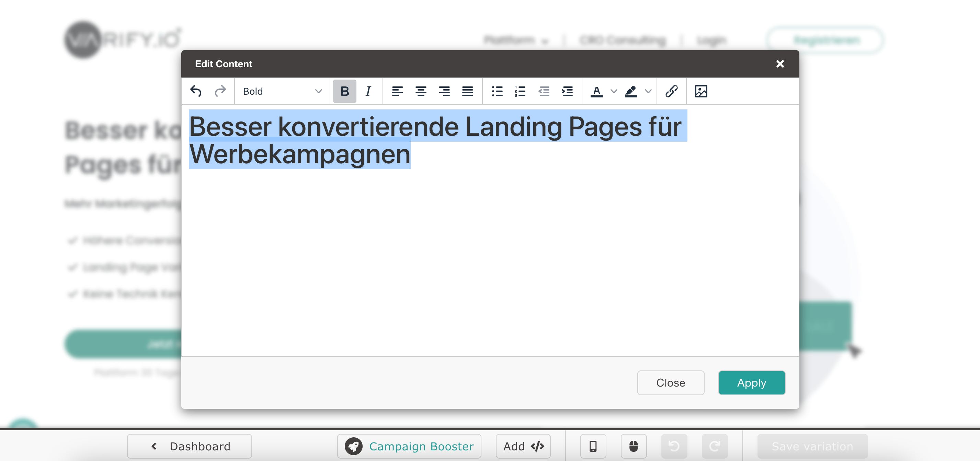This screenshot has width=980, height=461.
Task: Apply text color
Action: tap(596, 91)
